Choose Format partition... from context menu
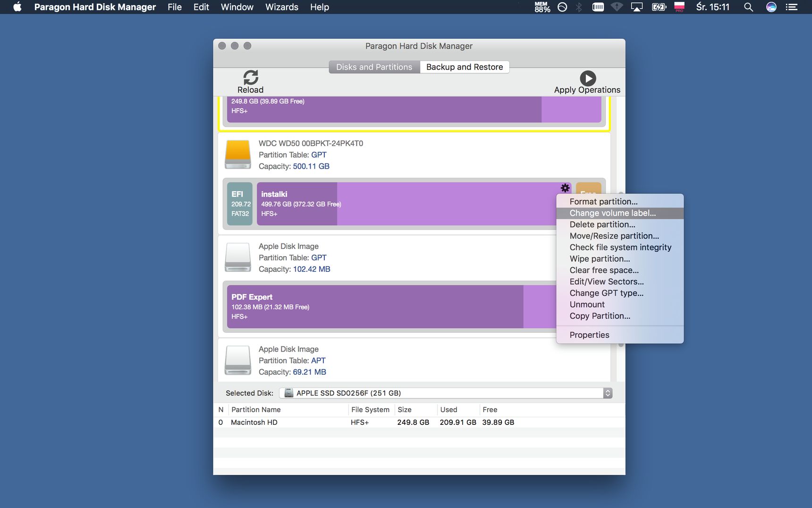Screen dimensions: 812x508 [620, 201]
